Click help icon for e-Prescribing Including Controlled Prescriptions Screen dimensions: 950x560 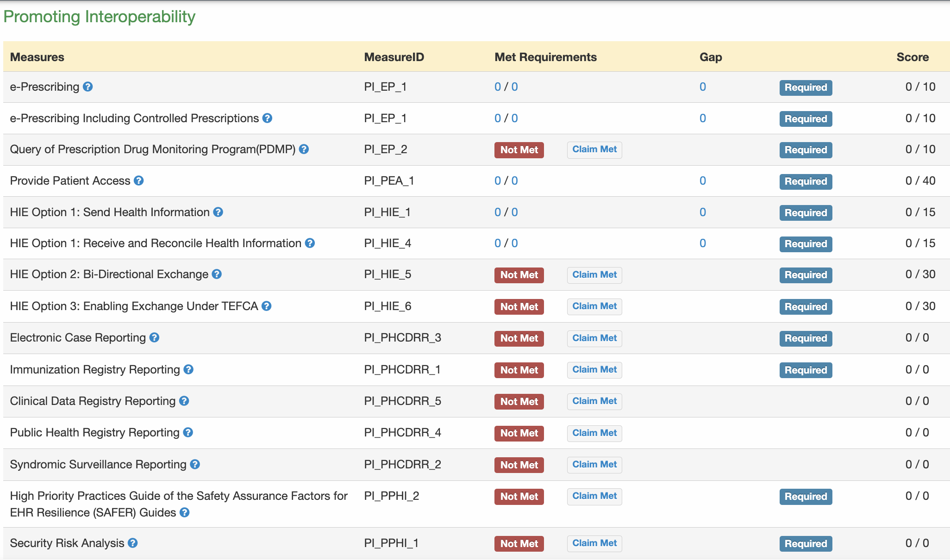267,118
